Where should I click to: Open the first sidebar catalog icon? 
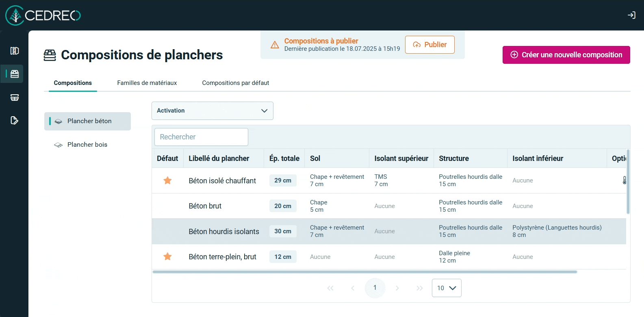[15, 51]
